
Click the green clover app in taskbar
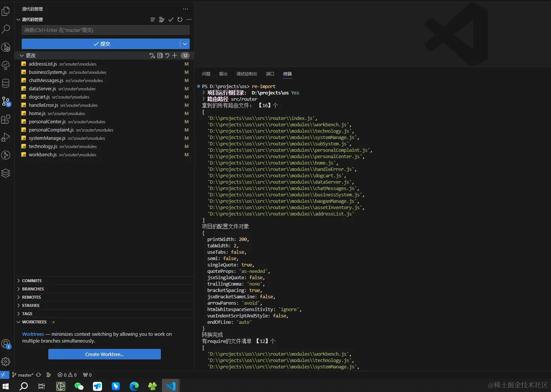(153, 386)
